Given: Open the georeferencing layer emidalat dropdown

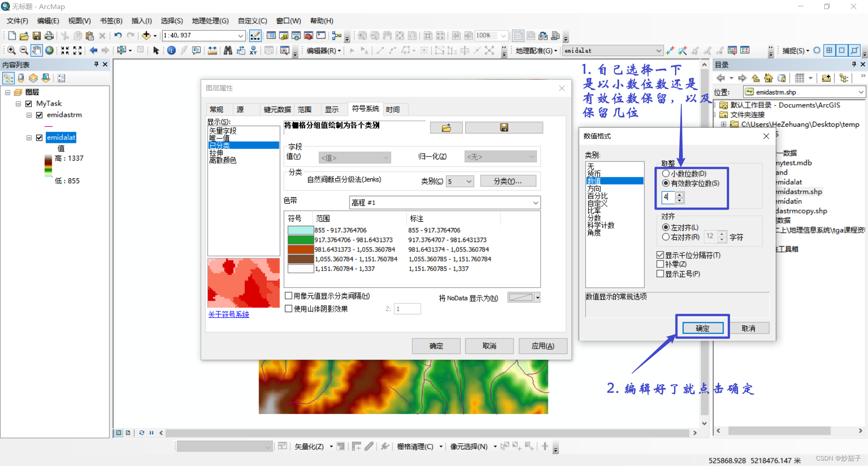Looking at the screenshot, I should pos(659,51).
